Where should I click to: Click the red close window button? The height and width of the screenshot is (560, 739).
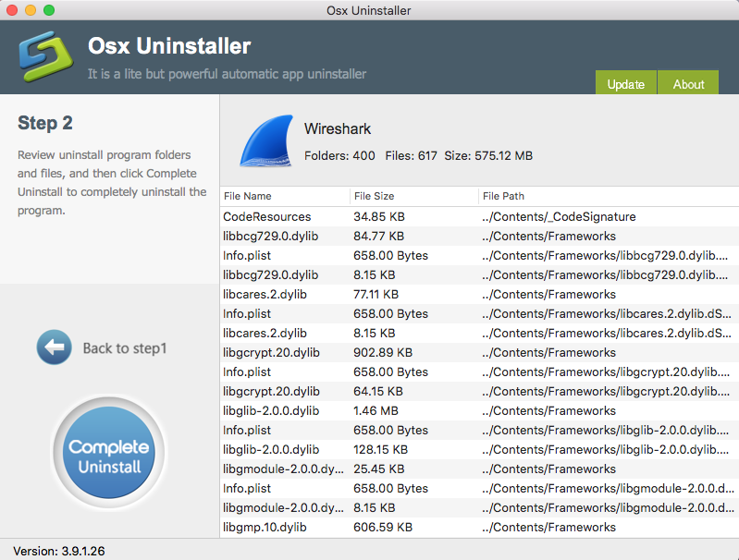pyautogui.click(x=12, y=10)
